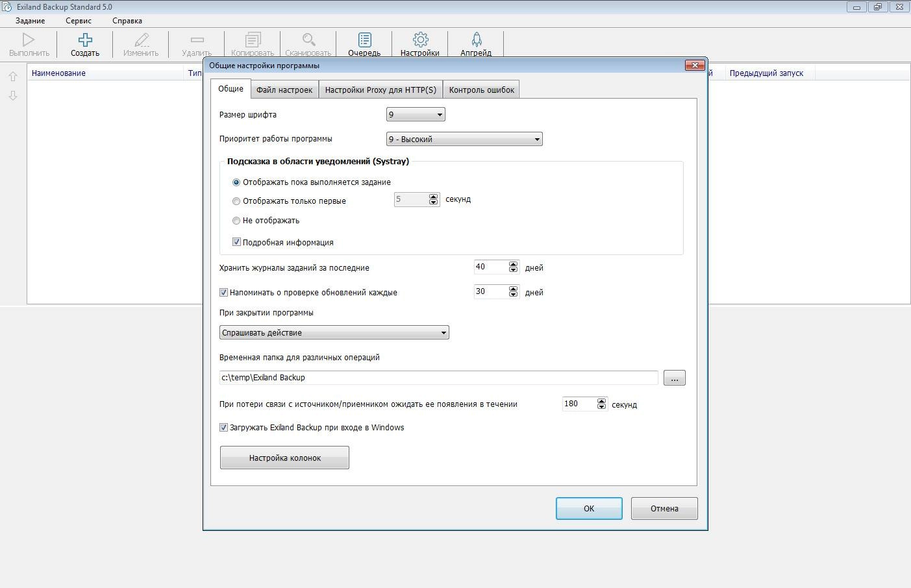The width and height of the screenshot is (911, 588).
Task: Open the Сервис menu
Action: tap(79, 21)
